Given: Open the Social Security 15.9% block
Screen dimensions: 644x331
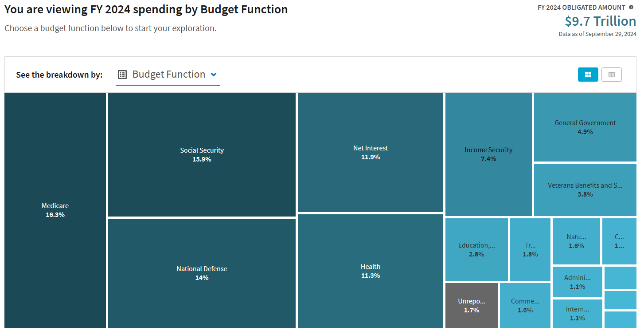Looking at the screenshot, I should [x=202, y=154].
